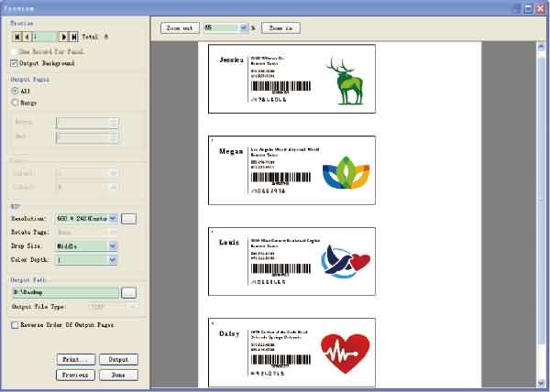Image resolution: width=550 pixels, height=392 pixels.
Task: Click the heart logo on Daisy's label
Action: [x=345, y=354]
